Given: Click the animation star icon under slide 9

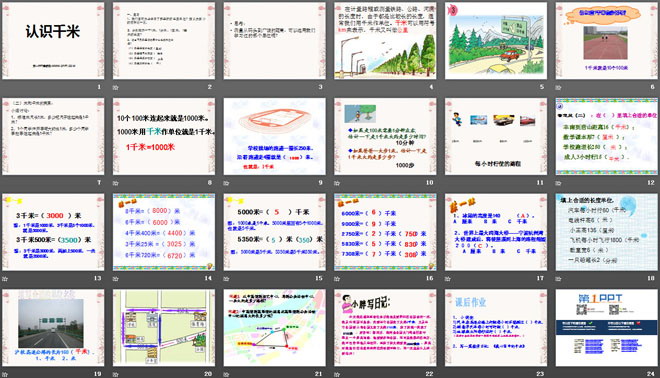Looking at the screenshot, I should [226, 183].
